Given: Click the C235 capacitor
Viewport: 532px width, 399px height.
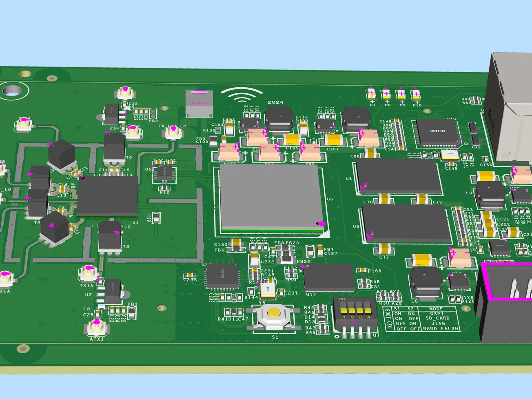Looking at the screenshot, I should (x=190, y=275).
